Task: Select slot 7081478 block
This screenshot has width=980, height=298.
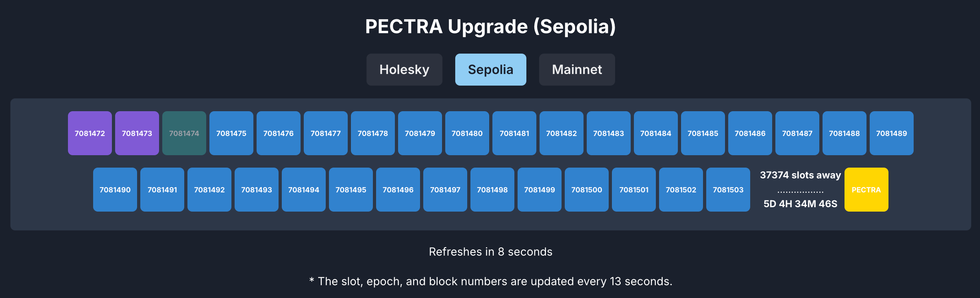Action: tap(373, 133)
